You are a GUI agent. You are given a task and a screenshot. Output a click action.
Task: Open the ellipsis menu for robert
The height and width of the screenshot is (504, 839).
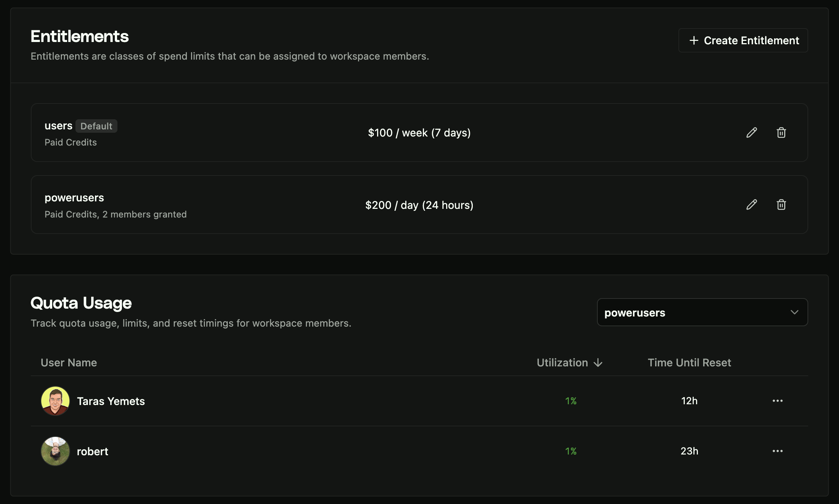point(777,451)
